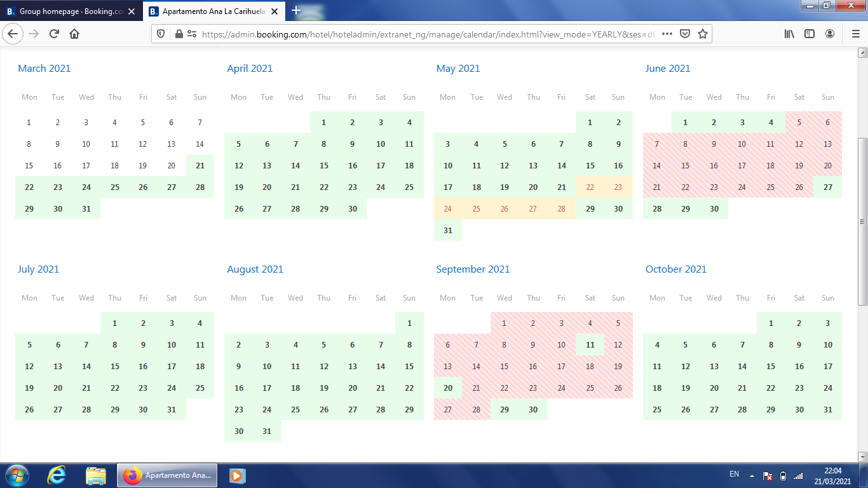Open the September 2021 month link

tap(473, 269)
